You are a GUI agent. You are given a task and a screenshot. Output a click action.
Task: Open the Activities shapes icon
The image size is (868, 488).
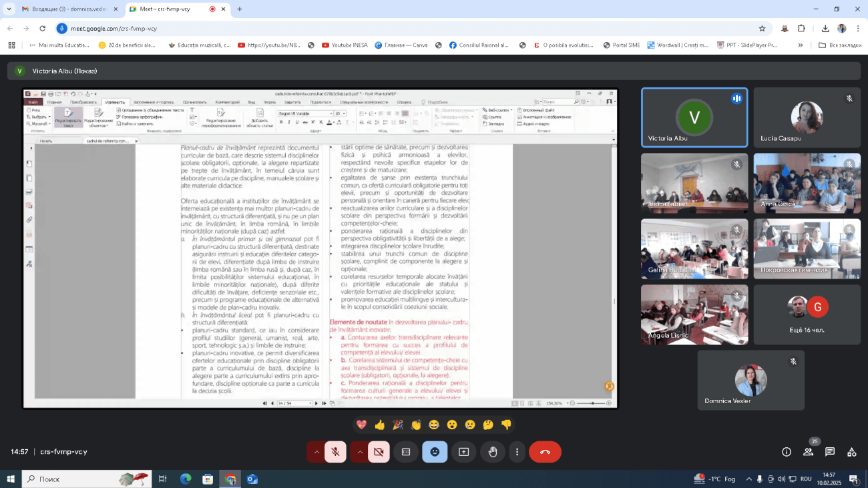pyautogui.click(x=851, y=452)
